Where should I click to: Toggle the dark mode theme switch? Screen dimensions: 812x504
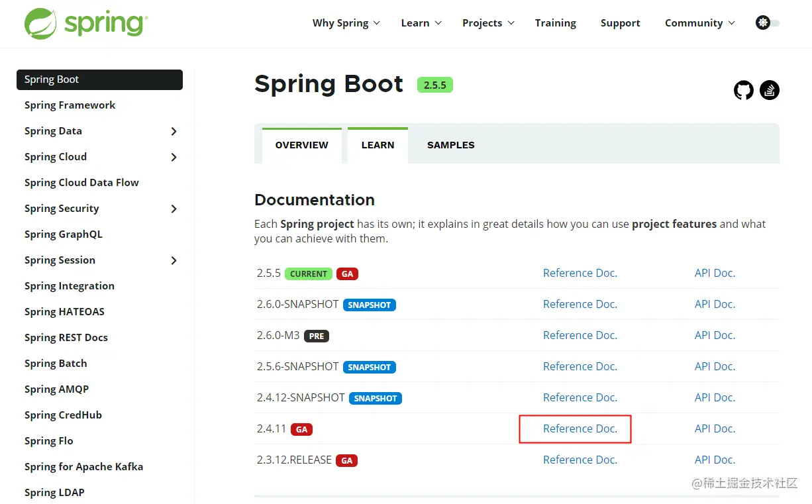[768, 23]
